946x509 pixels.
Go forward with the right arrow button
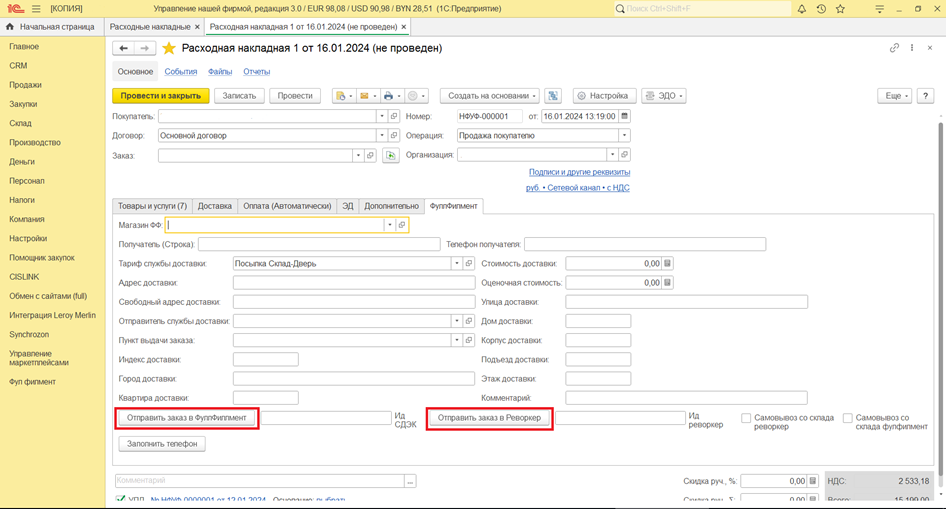145,48
